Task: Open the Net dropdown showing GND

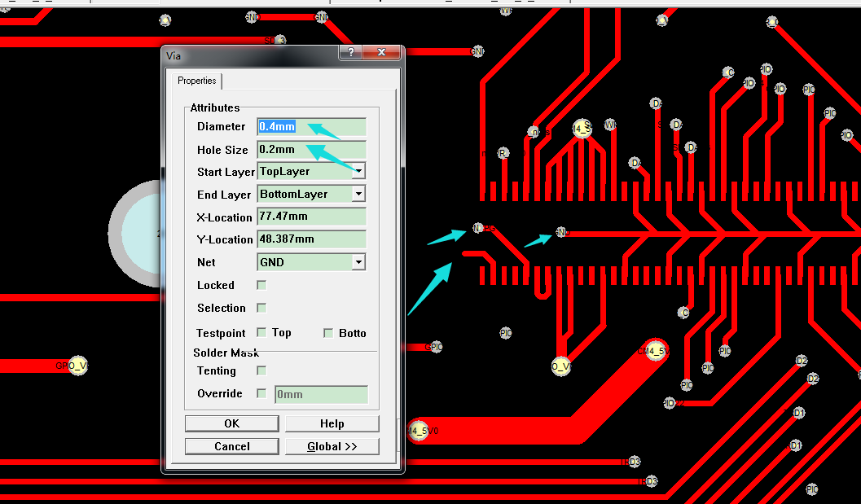Action: (x=358, y=262)
